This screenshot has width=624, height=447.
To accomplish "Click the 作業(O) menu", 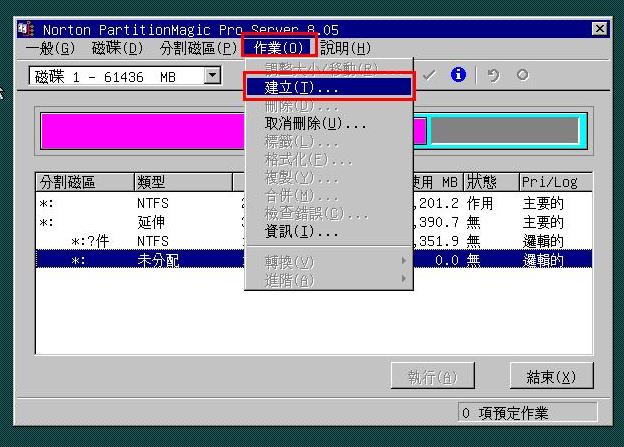I will coord(279,48).
